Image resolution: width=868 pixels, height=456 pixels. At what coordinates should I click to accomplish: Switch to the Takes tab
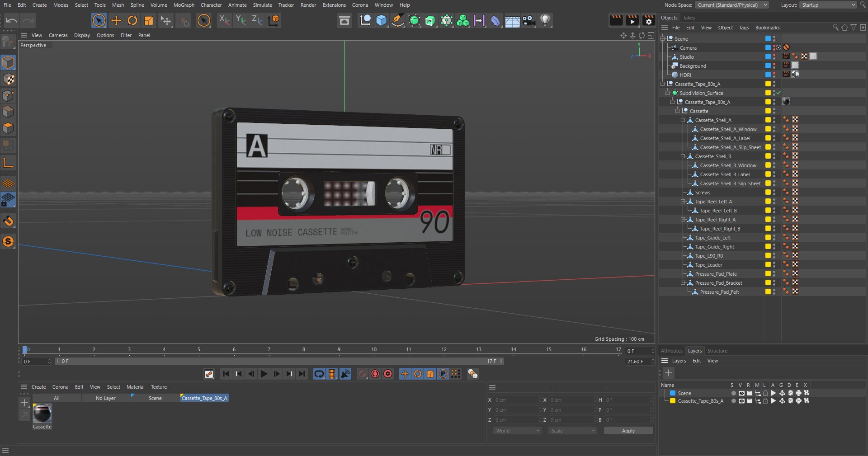(x=689, y=18)
